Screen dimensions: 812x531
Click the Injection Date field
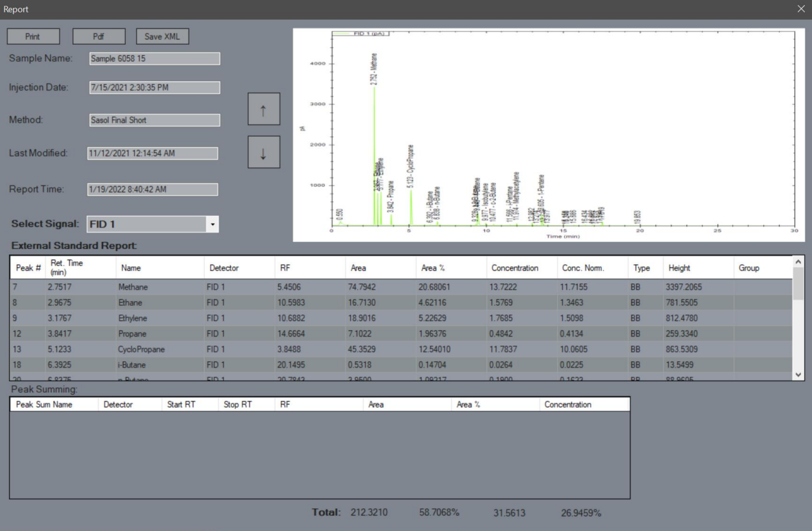click(154, 88)
